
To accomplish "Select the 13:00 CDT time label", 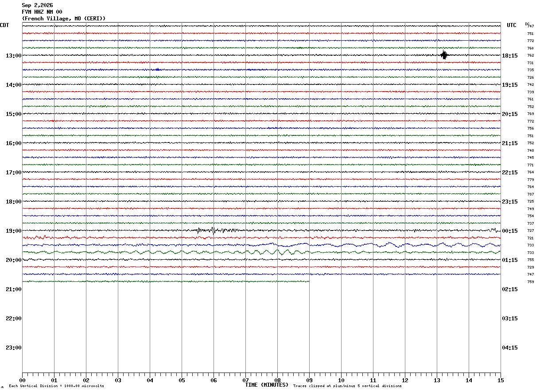I will click(13, 56).
